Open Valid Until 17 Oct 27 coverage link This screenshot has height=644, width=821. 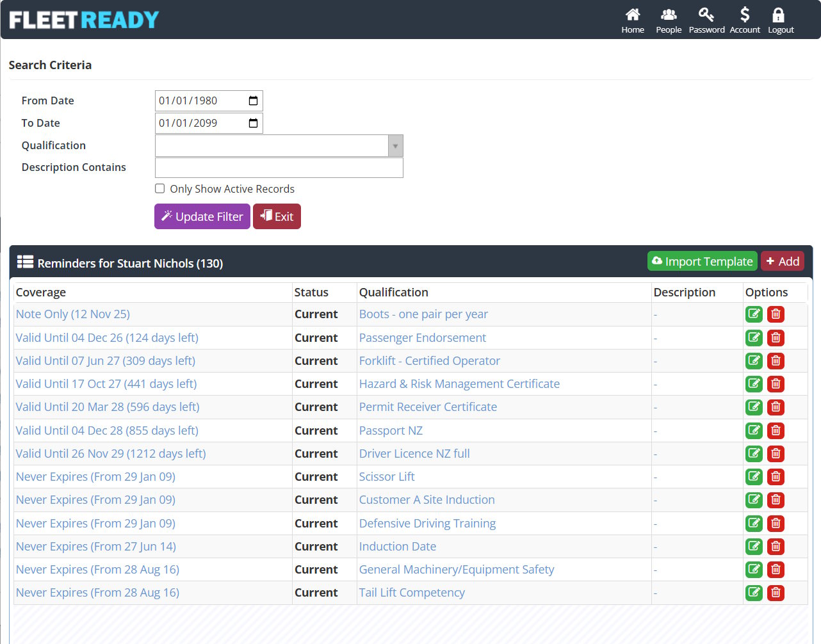(x=106, y=383)
